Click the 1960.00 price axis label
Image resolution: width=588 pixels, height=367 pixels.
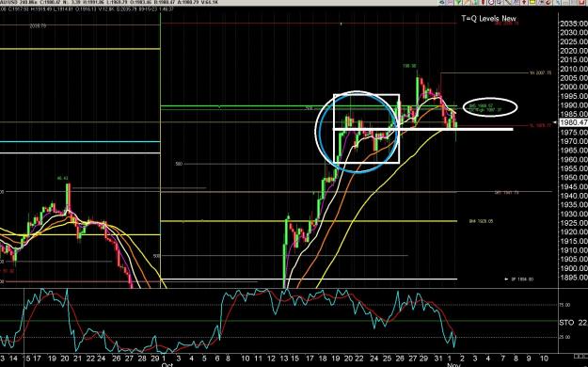(574, 160)
